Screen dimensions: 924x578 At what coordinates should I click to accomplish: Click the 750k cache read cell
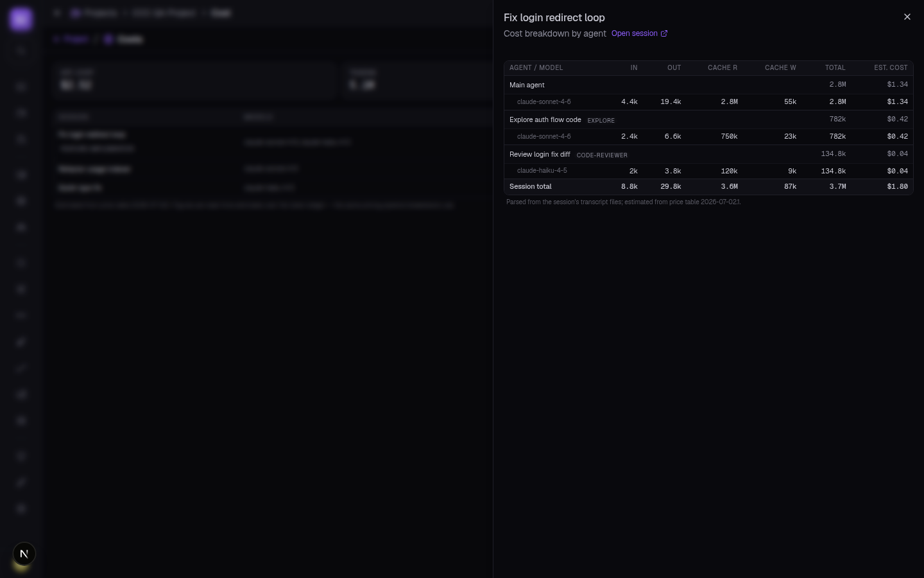click(729, 136)
